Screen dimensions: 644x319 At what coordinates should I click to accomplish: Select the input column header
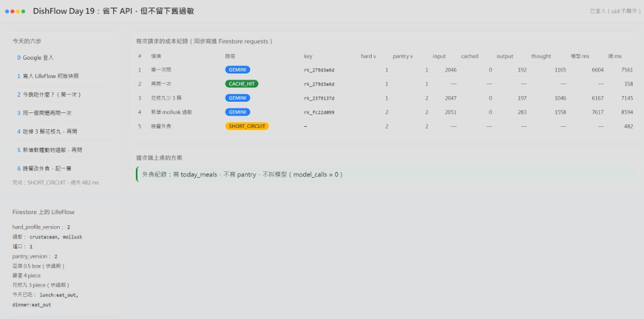coord(439,57)
